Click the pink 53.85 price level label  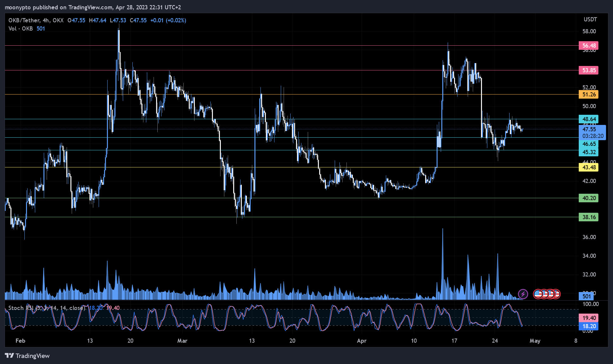[589, 70]
